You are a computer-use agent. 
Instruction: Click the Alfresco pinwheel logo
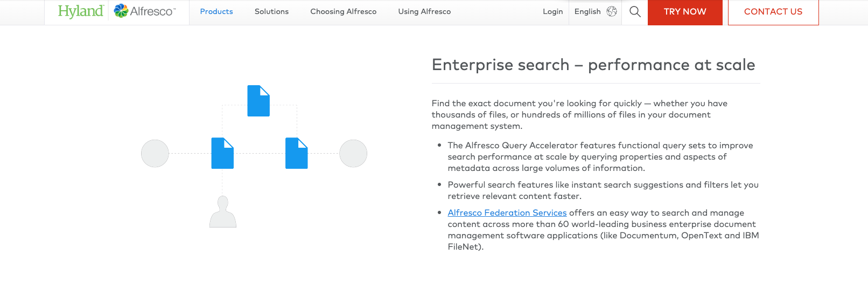[x=121, y=11]
